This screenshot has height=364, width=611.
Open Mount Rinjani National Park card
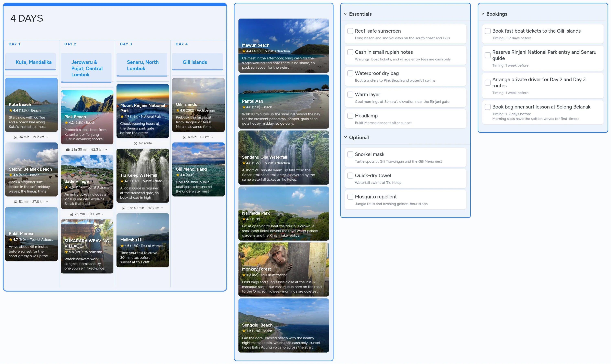143,111
